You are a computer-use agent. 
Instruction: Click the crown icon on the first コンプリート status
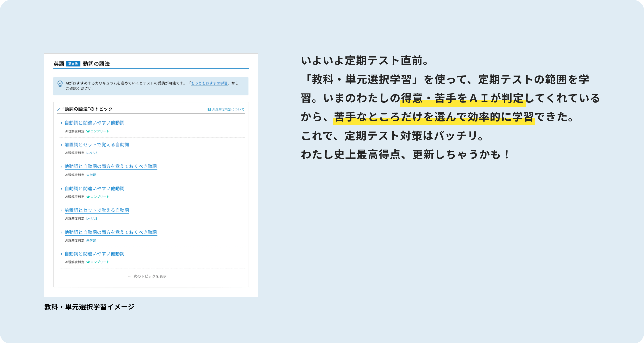click(x=88, y=131)
